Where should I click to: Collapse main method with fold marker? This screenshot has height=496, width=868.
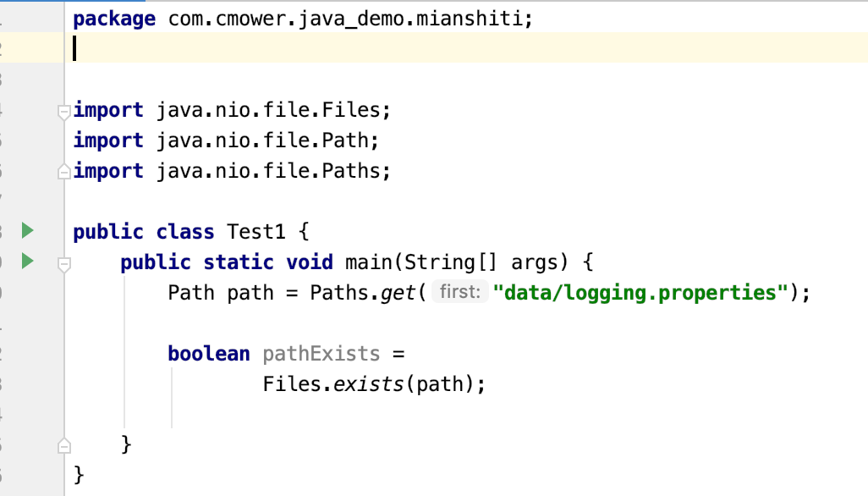pos(64,265)
